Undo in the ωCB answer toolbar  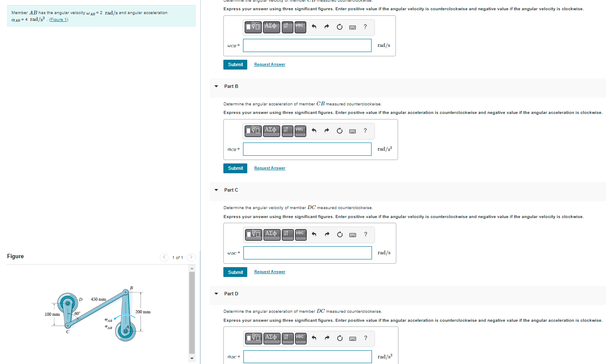(x=314, y=27)
